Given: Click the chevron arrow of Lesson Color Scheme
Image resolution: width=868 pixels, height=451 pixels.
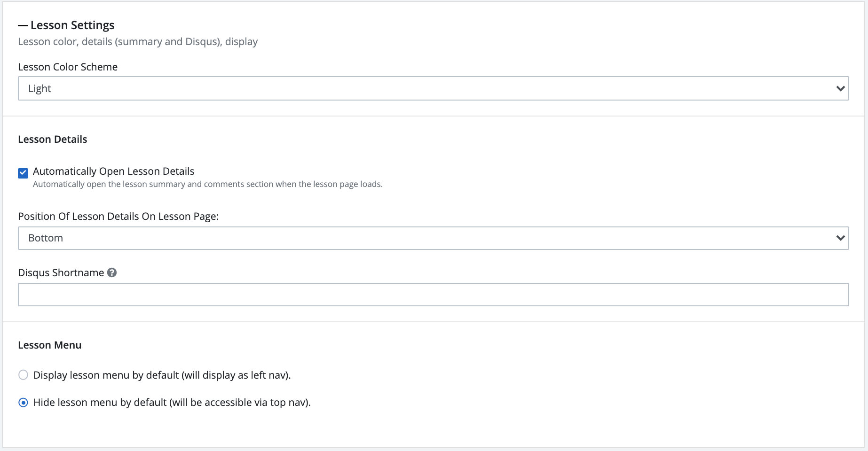Looking at the screenshot, I should point(840,88).
